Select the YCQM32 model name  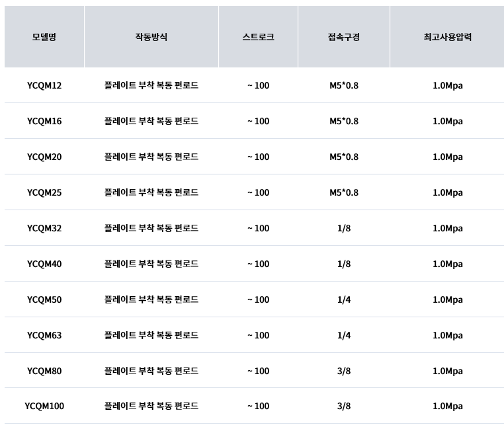pyautogui.click(x=44, y=228)
